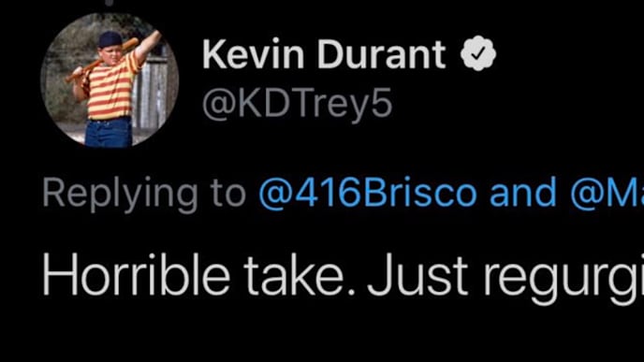Open Kevin Durant's circular profile picture
The width and height of the screenshot is (644, 362).
(x=110, y=80)
